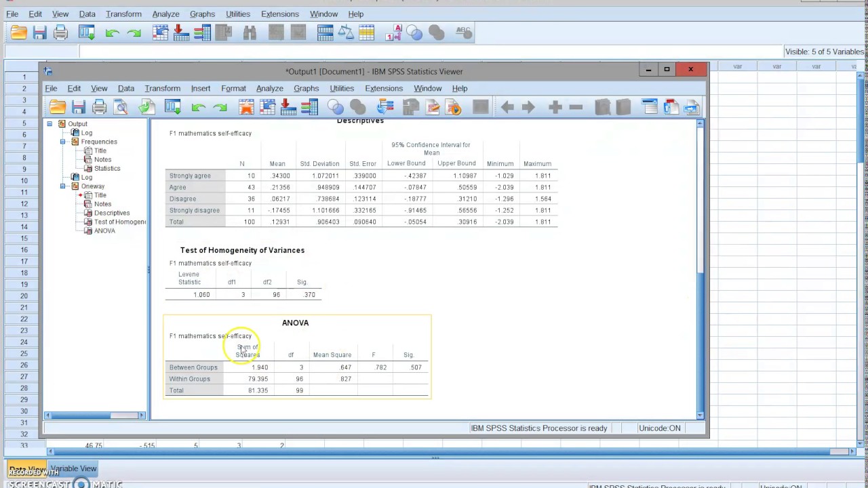Expand outline item with plus icon

pyautogui.click(x=555, y=107)
